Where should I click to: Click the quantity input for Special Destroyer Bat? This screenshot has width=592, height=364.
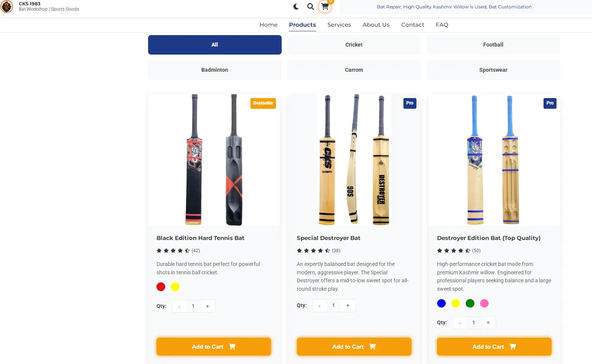pos(333,306)
